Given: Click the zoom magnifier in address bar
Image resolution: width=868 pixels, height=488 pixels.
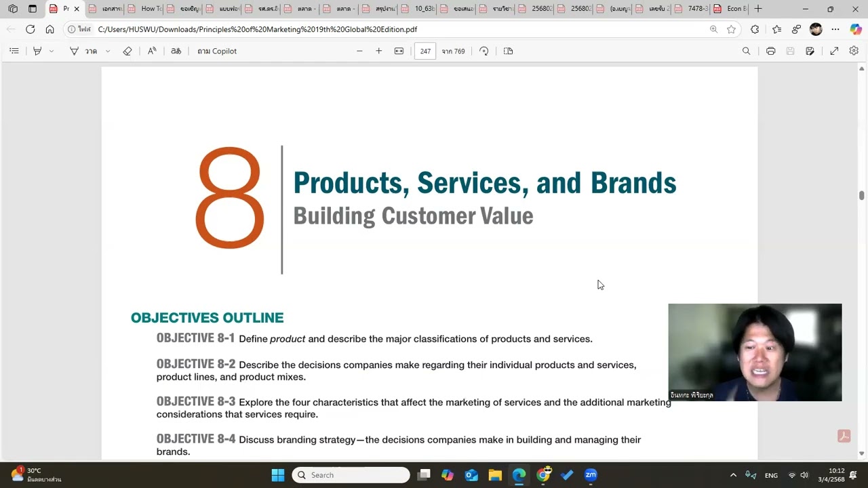Looking at the screenshot, I should [x=713, y=29].
